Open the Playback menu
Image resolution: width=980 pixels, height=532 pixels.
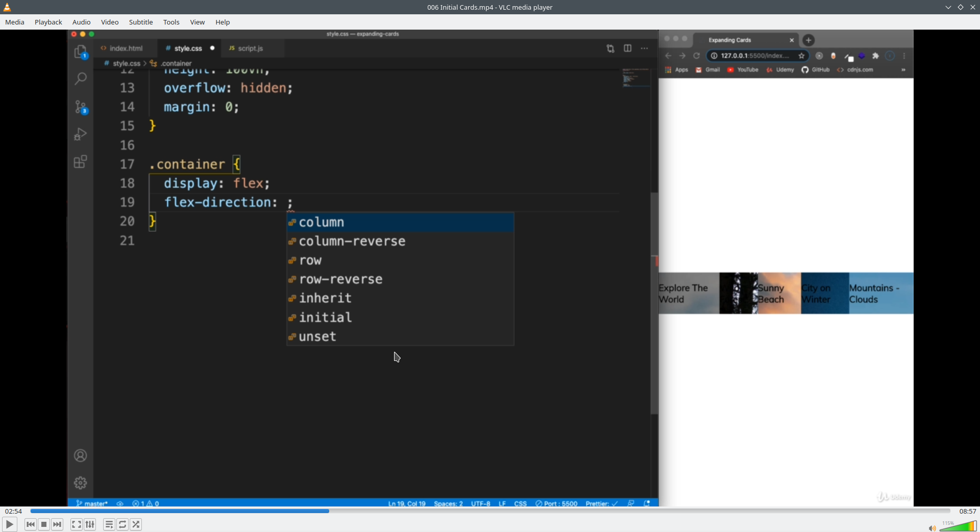(48, 22)
